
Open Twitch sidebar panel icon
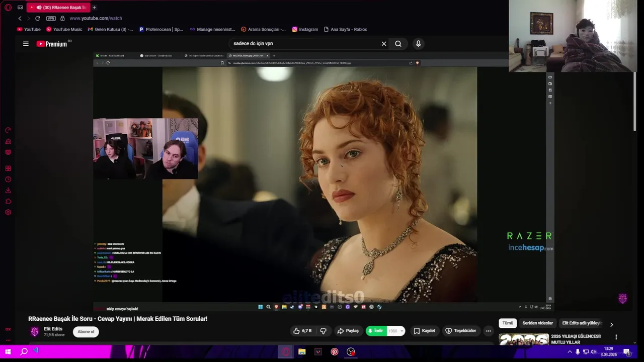click(8, 152)
